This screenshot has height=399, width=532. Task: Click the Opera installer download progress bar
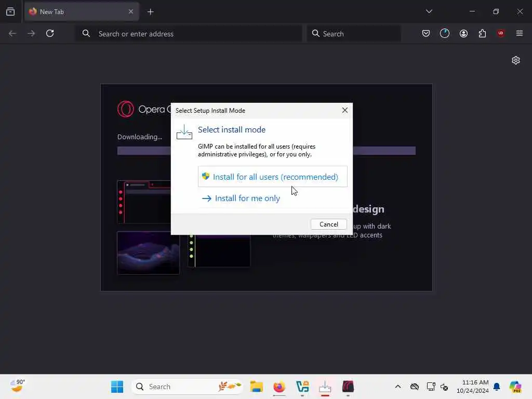tap(267, 151)
